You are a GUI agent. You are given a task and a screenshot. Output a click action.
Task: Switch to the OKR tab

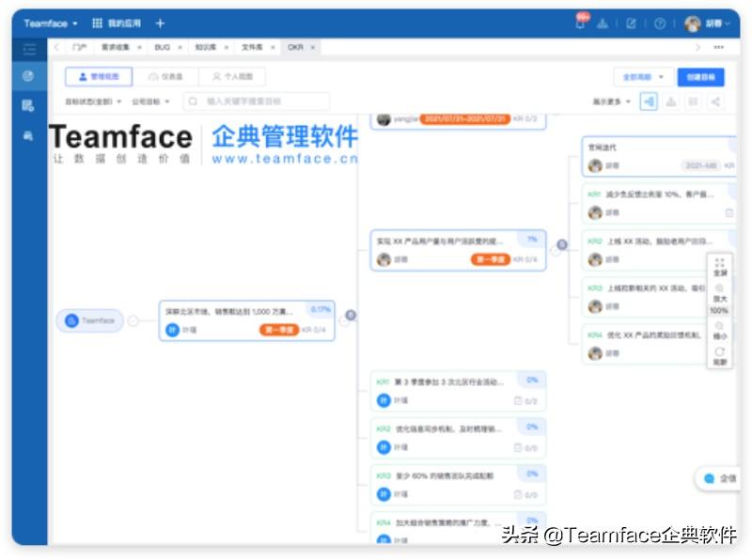click(295, 47)
